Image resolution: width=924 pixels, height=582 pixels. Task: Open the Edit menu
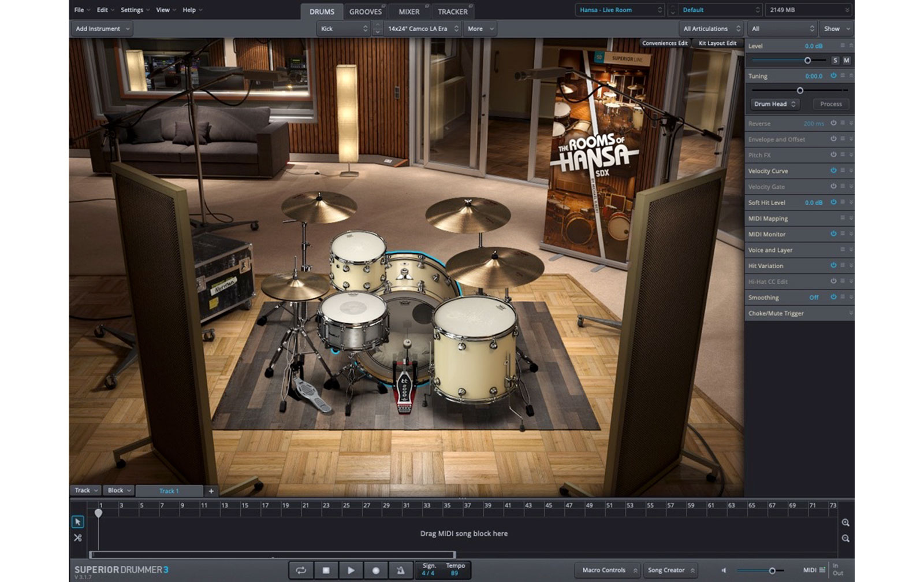click(x=105, y=10)
